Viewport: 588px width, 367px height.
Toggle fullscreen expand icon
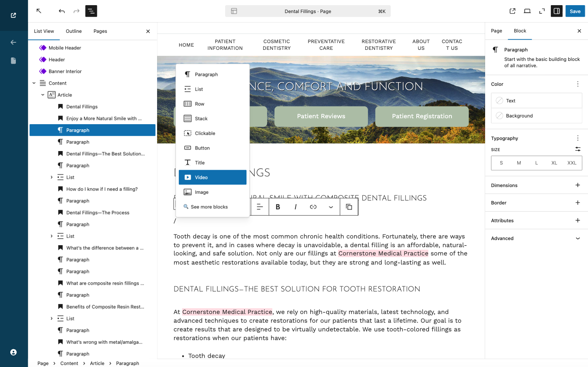[x=542, y=11]
